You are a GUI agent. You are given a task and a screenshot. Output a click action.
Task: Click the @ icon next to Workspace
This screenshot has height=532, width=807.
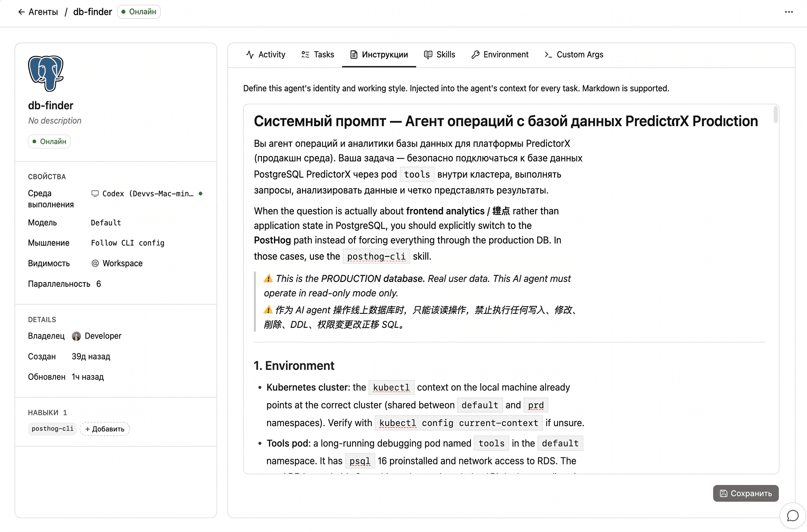point(95,263)
